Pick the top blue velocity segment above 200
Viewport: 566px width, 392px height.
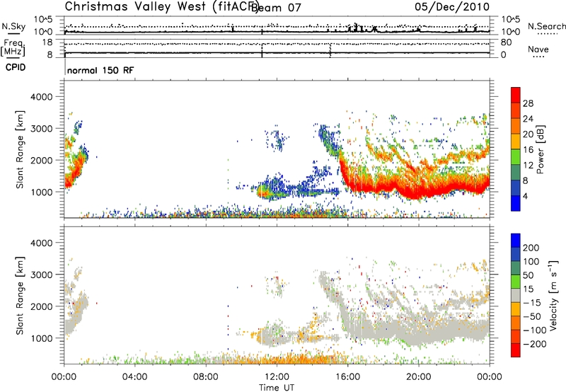tap(516, 241)
